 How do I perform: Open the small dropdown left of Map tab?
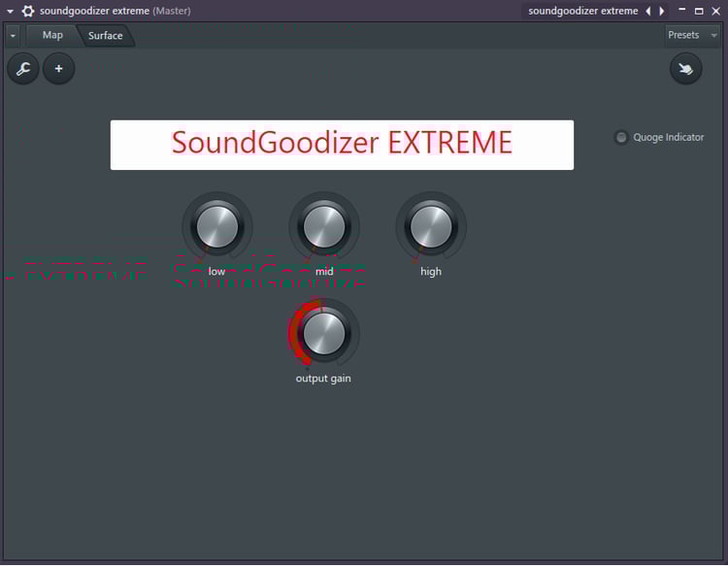click(x=13, y=36)
